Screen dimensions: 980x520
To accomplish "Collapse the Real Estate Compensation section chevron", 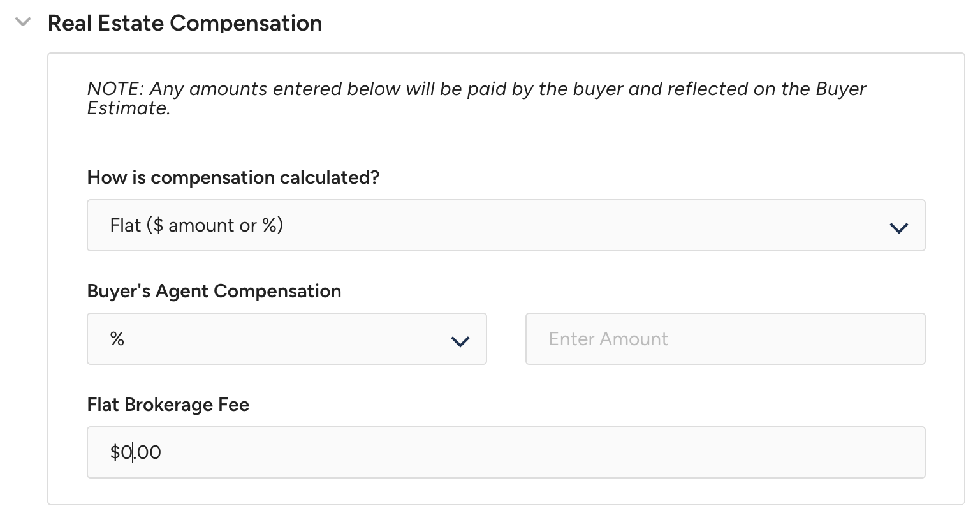I will click(x=23, y=23).
